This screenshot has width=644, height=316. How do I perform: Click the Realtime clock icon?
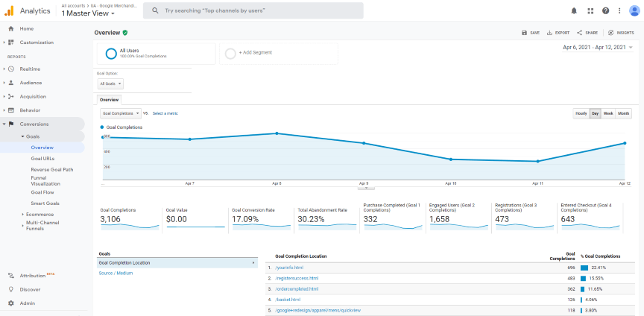coord(11,69)
